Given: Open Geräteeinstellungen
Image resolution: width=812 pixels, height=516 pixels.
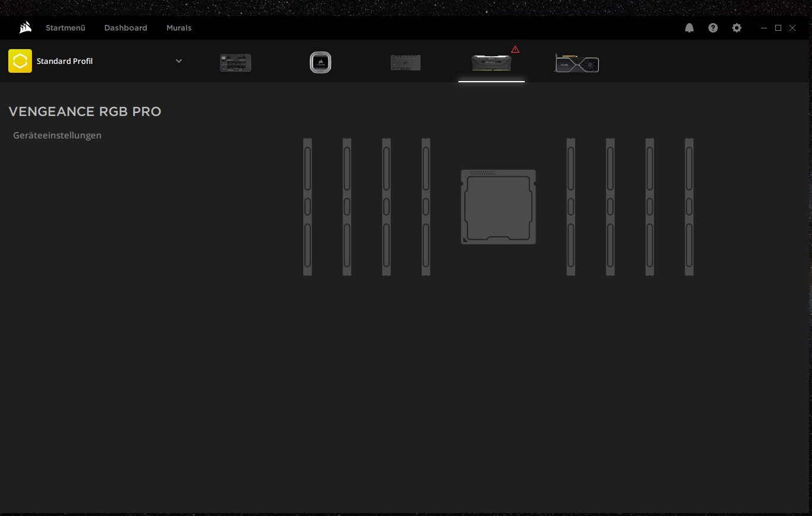Looking at the screenshot, I should coord(57,136).
